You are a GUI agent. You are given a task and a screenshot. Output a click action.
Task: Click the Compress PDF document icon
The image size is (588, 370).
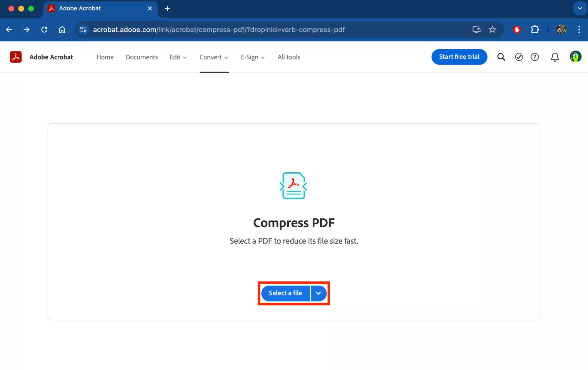(x=294, y=186)
